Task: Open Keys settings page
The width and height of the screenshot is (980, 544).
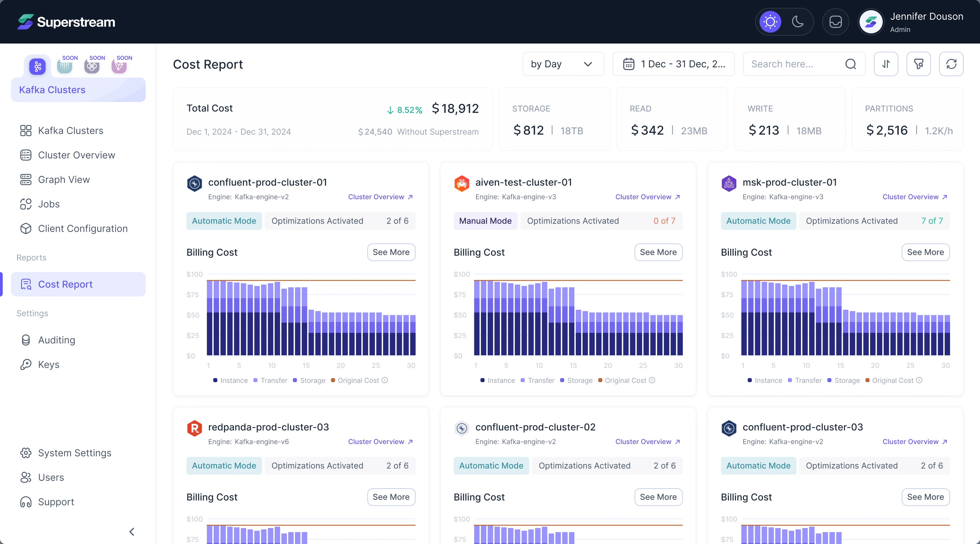Action: [x=78, y=364]
